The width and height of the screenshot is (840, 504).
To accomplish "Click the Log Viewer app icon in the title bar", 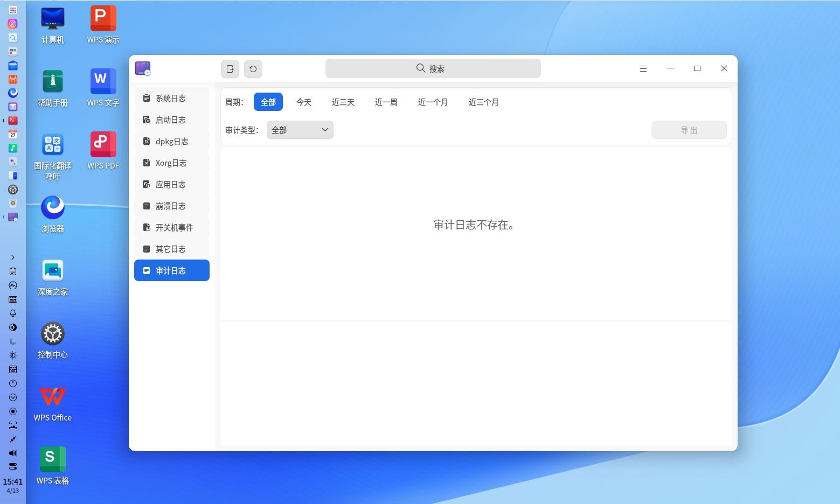I will (143, 68).
